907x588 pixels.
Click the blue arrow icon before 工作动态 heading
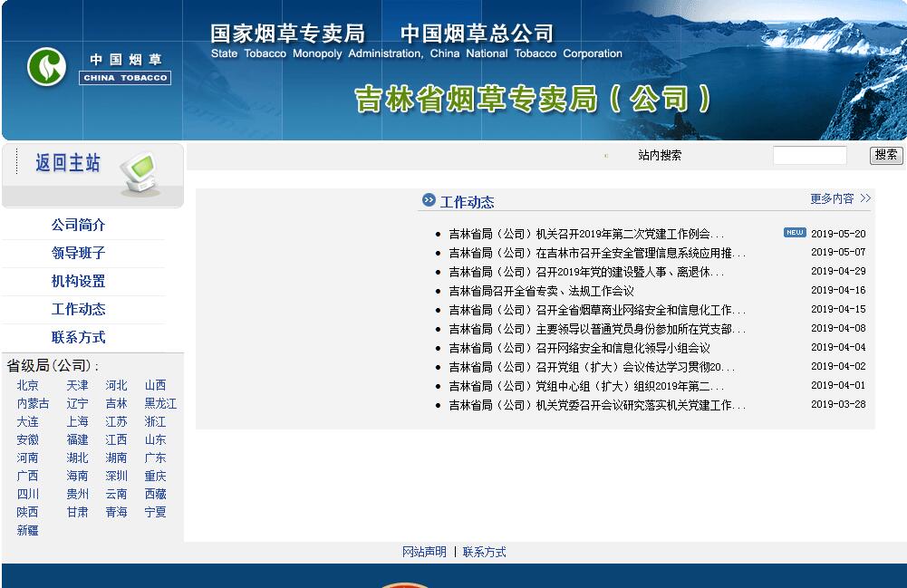click(x=429, y=200)
